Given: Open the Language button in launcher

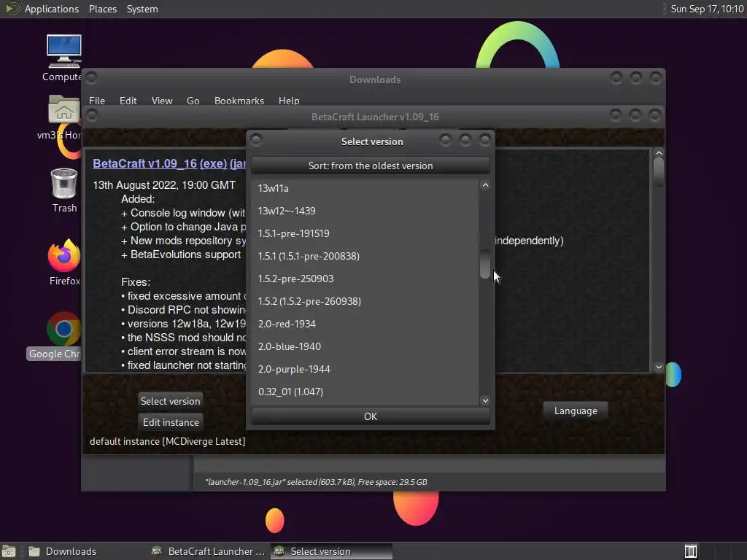Looking at the screenshot, I should click(576, 411).
